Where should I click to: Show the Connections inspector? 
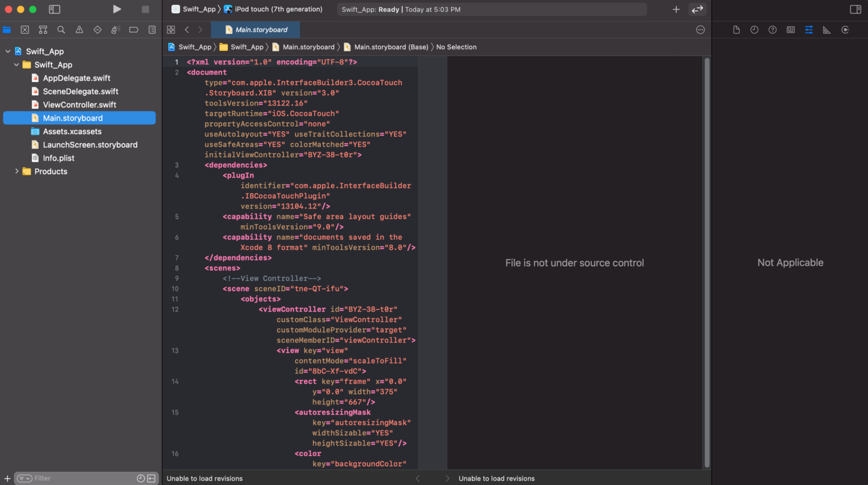(x=845, y=30)
